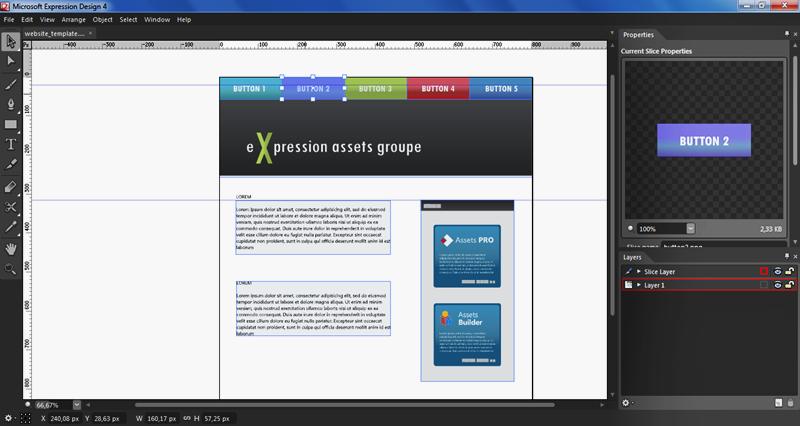Click BUTTON 1 on the canvas

250,89
